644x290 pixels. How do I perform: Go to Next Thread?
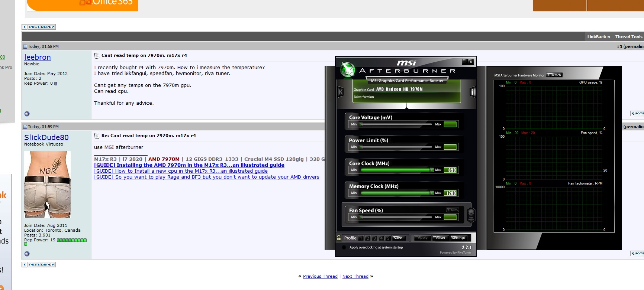tap(355, 276)
